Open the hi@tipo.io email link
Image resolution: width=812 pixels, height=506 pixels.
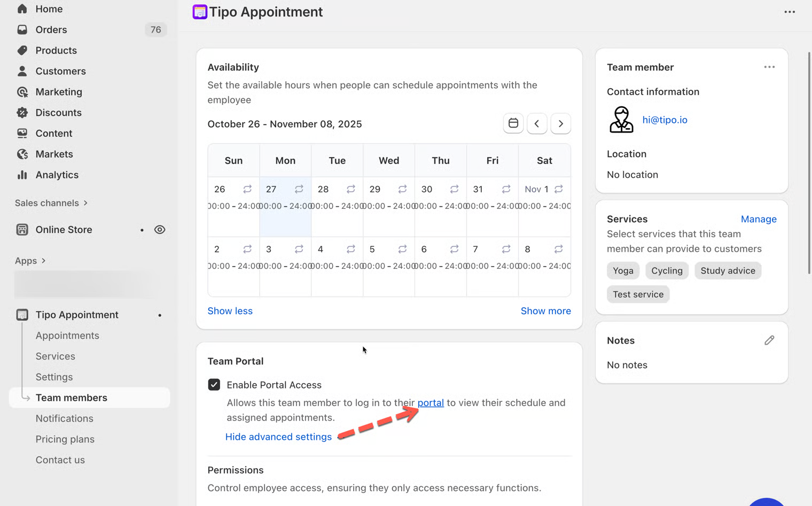[x=665, y=120]
